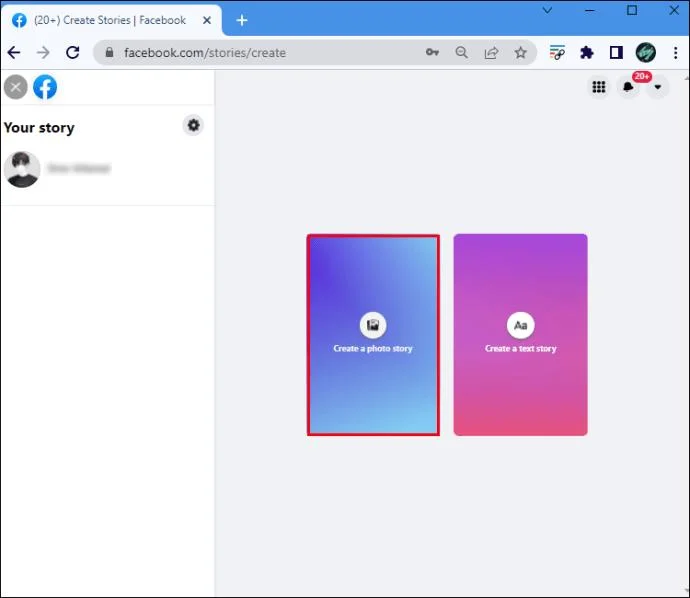Open the Facebook menu grid icon
Viewport: 690px width, 598px height.
[598, 87]
